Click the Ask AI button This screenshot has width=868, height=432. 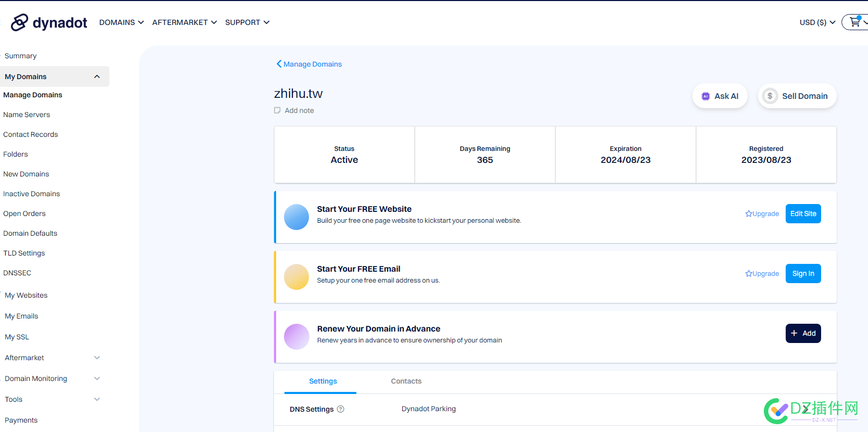click(x=720, y=96)
